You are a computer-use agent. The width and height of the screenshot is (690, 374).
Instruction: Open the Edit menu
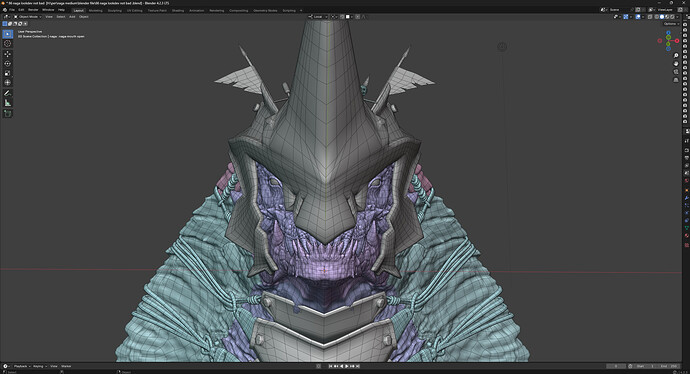tap(21, 10)
